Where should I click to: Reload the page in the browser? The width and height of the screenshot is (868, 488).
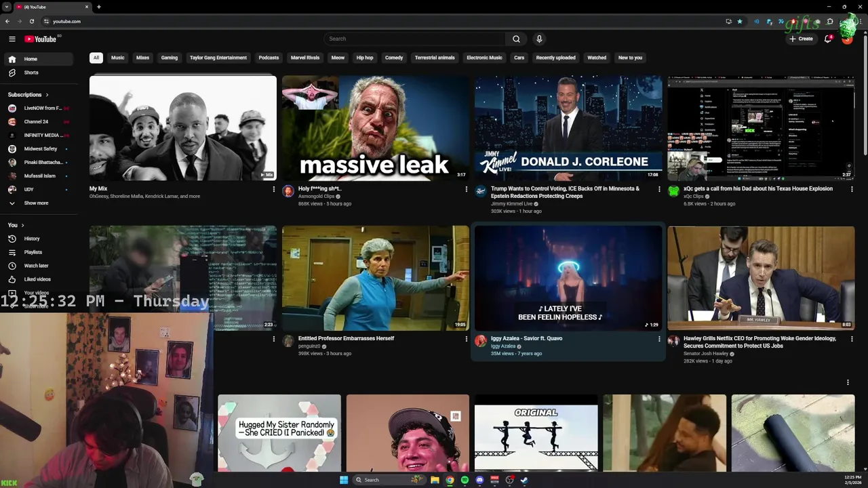point(31,21)
